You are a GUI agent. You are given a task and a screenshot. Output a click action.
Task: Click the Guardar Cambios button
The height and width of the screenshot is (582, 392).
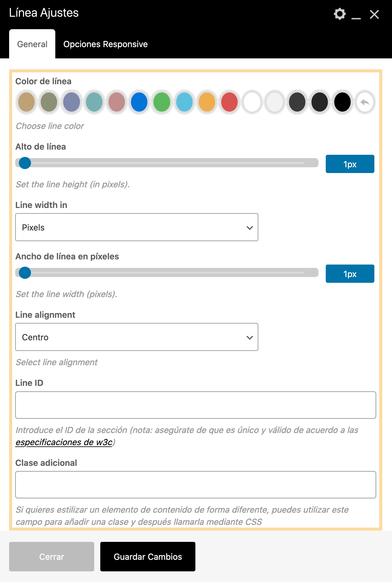point(148,556)
